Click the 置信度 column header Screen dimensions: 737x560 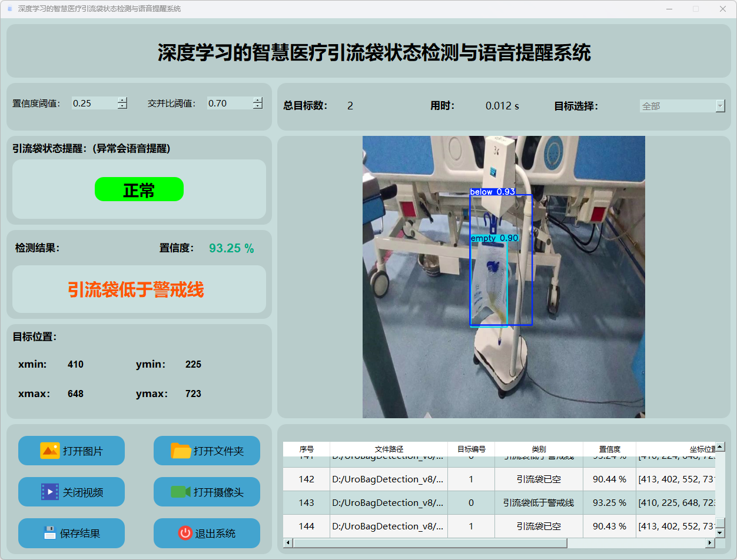[609, 449]
